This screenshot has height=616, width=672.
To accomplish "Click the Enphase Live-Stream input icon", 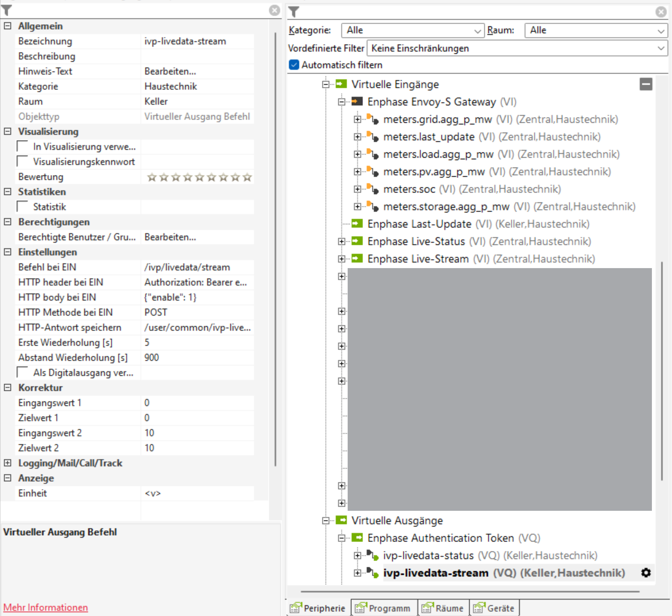I will [357, 259].
